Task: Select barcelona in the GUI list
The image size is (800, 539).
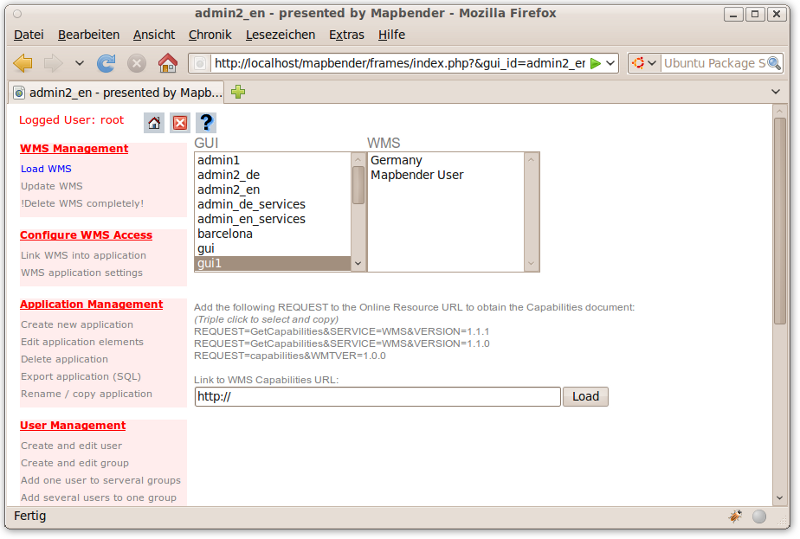Action: pos(225,234)
